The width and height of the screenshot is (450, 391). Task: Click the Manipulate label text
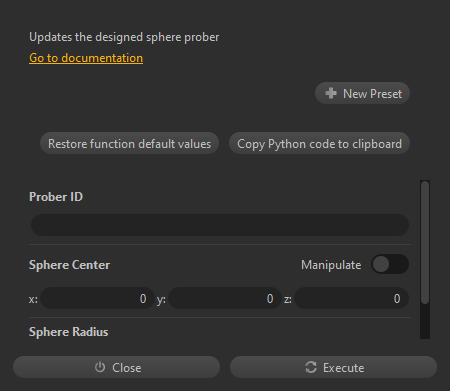tap(331, 265)
